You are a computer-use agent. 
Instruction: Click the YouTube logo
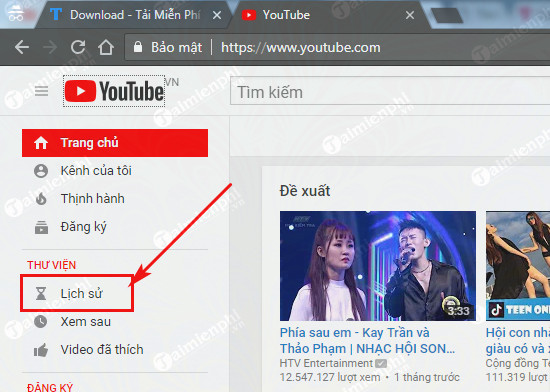pos(114,91)
